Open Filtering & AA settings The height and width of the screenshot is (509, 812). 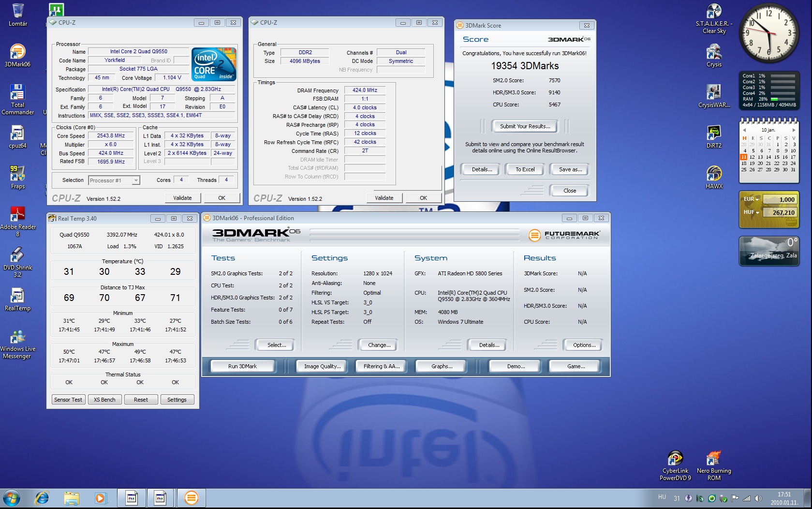point(382,366)
